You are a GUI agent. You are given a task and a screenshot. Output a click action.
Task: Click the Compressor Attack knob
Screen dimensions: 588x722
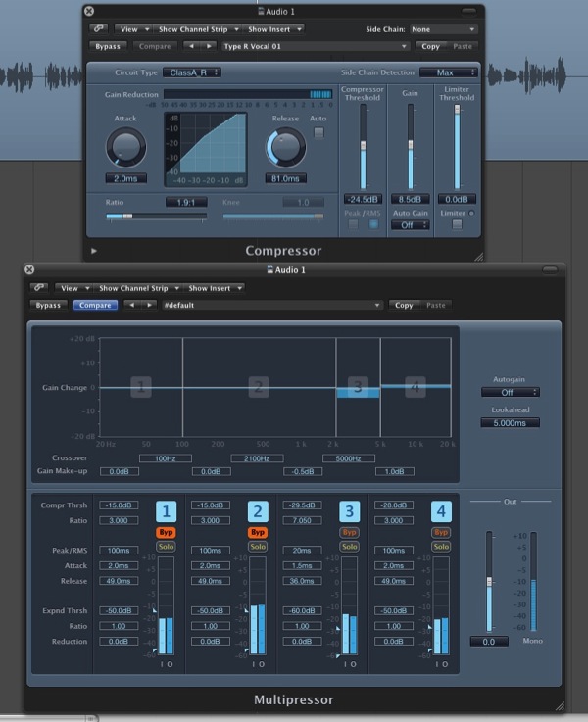125,147
